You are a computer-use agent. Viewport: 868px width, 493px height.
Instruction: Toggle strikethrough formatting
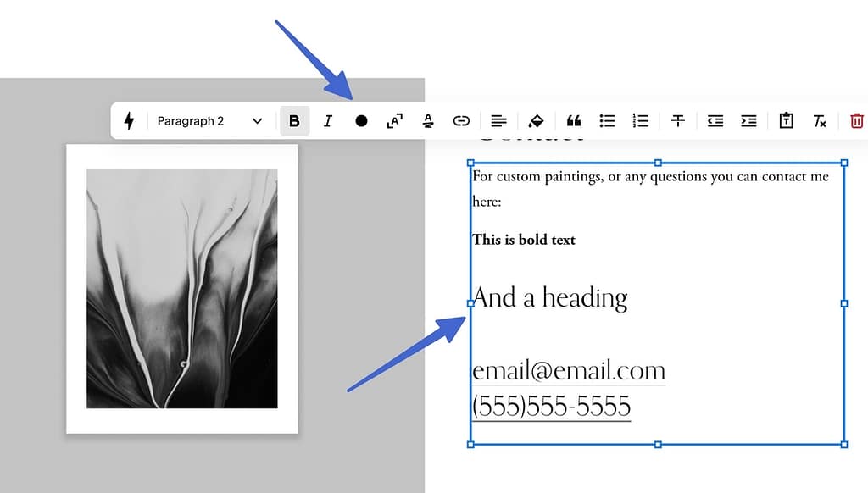click(677, 120)
